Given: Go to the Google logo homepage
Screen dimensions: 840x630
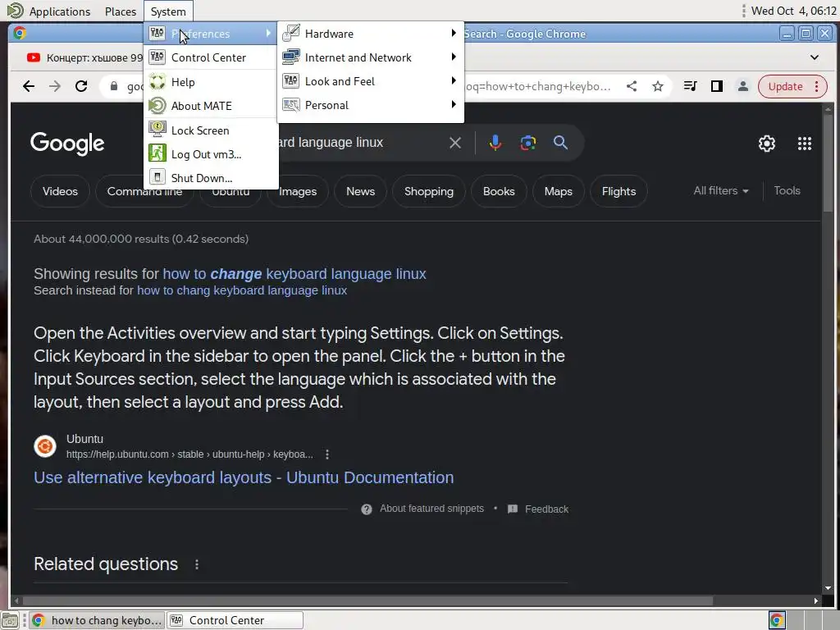Looking at the screenshot, I should pos(67,144).
